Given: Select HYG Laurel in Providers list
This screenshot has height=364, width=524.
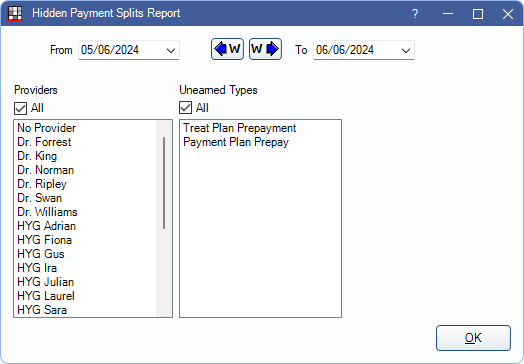Looking at the screenshot, I should (x=85, y=296).
